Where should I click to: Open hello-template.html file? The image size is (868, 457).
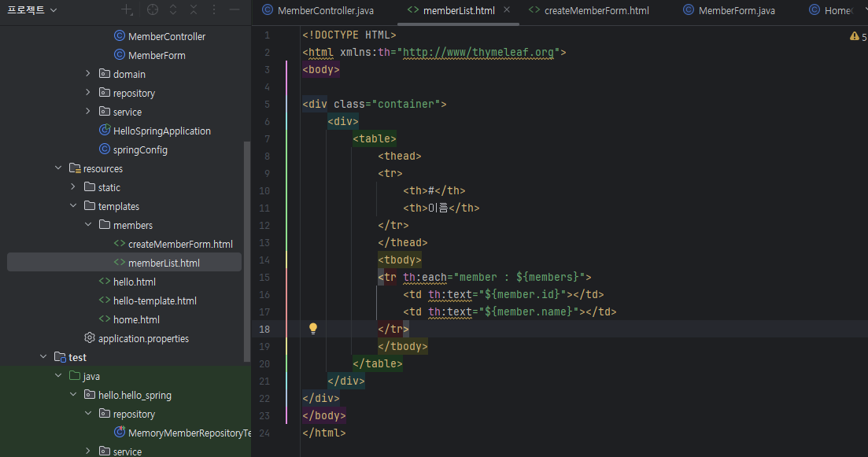tap(154, 300)
